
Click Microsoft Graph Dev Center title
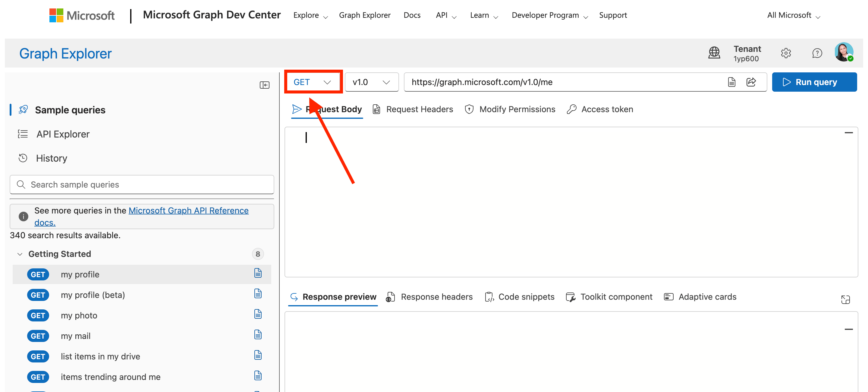(x=212, y=15)
